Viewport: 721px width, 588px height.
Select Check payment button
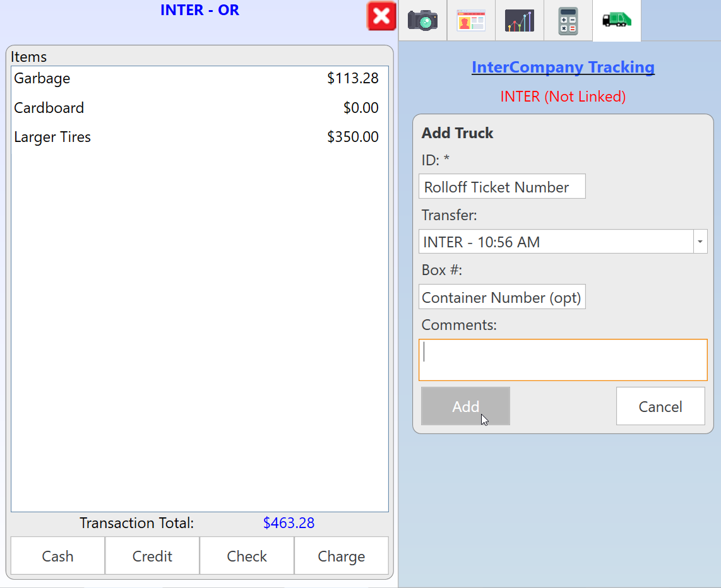pos(247,556)
